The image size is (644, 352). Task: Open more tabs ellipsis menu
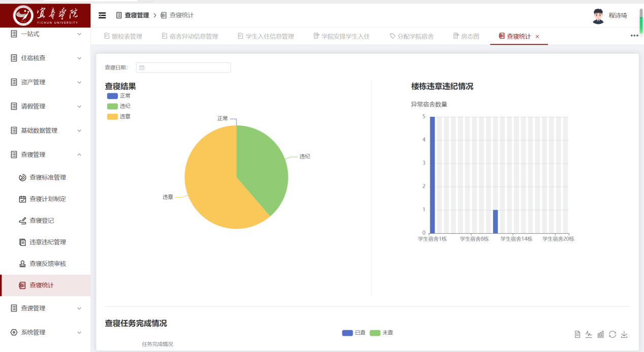click(x=634, y=36)
